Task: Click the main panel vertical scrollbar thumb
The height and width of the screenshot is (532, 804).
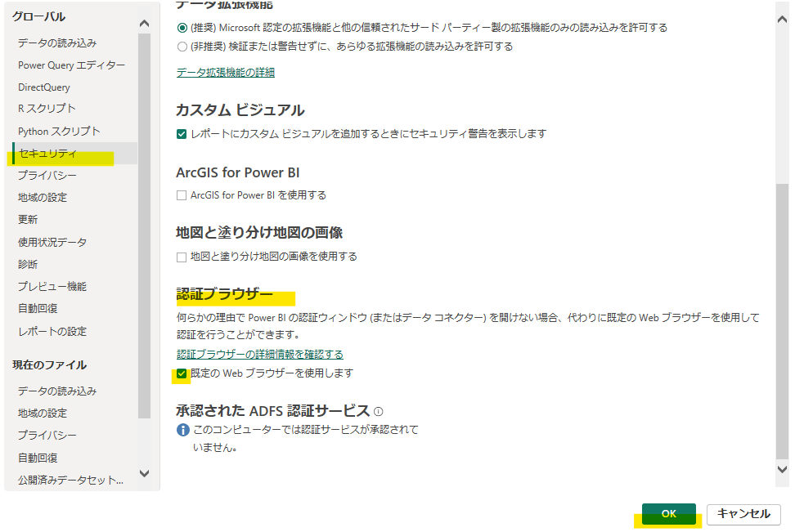Action: click(782, 321)
